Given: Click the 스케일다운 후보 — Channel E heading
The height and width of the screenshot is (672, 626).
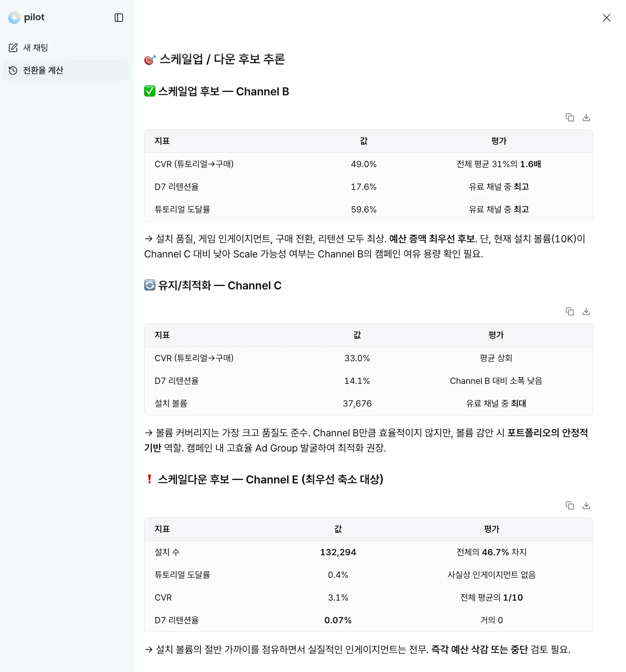Looking at the screenshot, I should coord(270,480).
